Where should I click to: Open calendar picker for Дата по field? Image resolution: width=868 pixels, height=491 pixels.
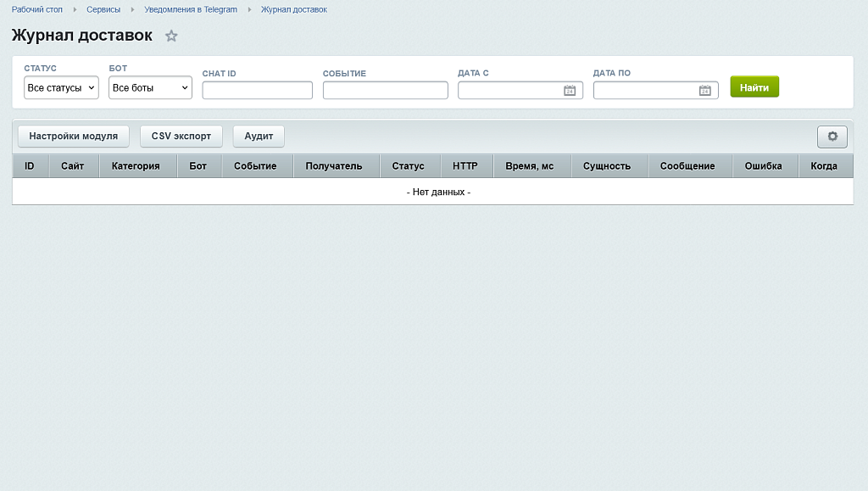(704, 90)
